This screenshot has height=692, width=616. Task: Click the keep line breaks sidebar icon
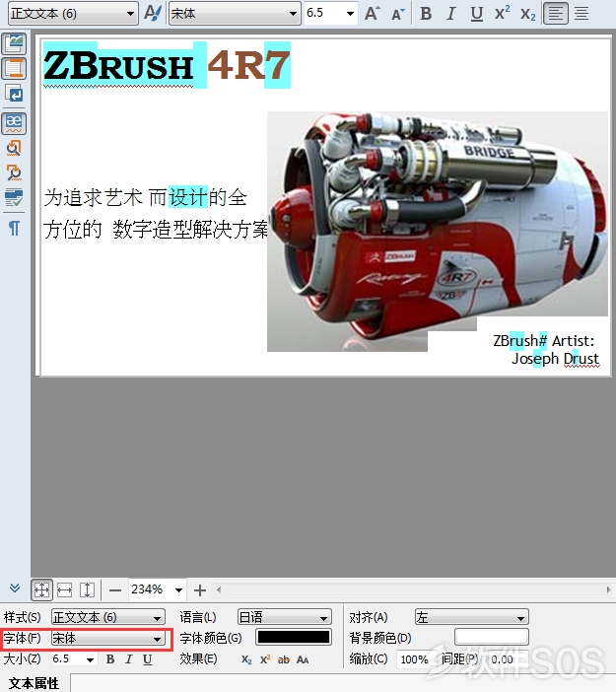pyautogui.click(x=14, y=93)
